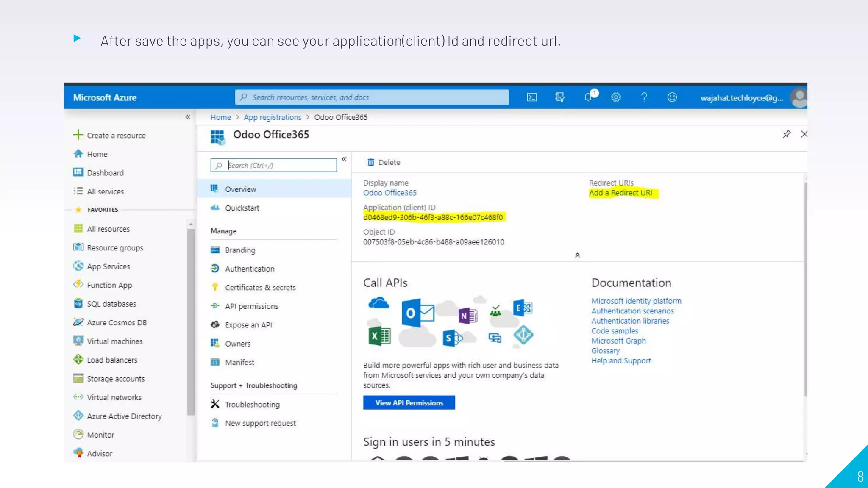Click the blade search field

point(273,165)
